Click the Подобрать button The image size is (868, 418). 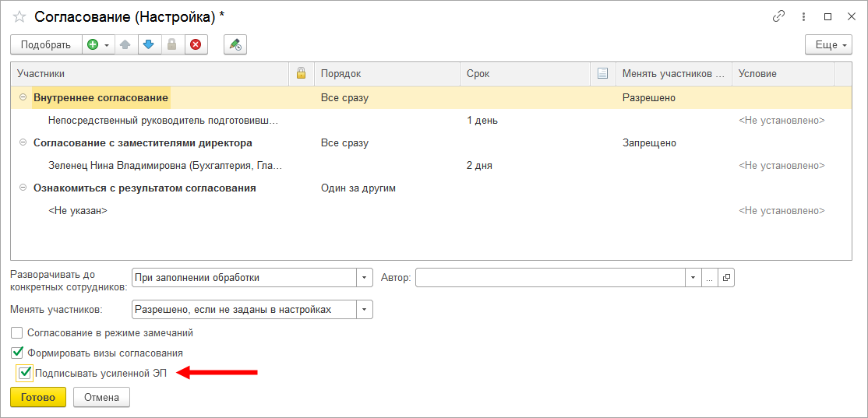(45, 45)
